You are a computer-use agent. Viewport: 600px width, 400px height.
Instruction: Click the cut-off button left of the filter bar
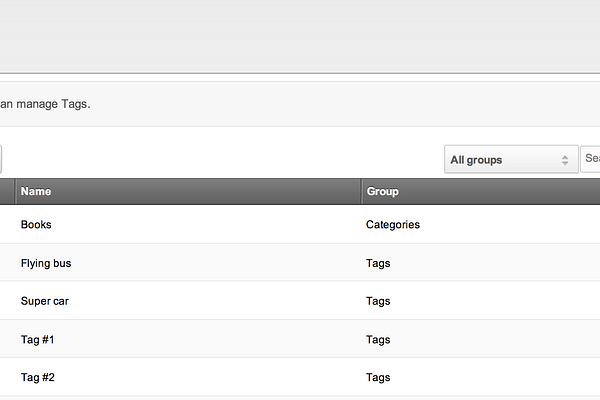(x=1, y=159)
